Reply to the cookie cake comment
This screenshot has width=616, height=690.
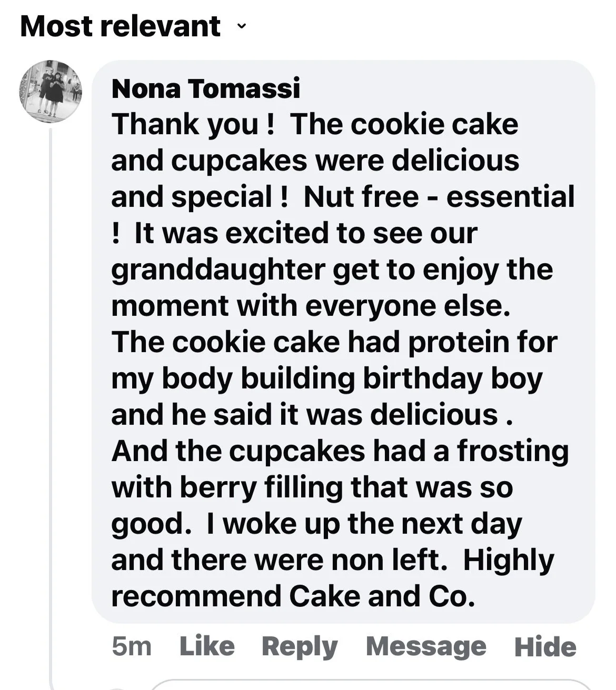[x=300, y=646]
